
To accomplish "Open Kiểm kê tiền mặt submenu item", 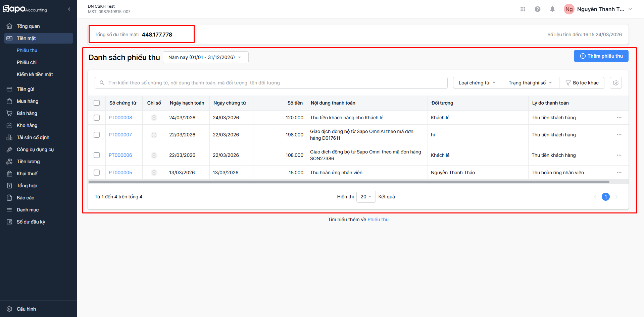I will (x=35, y=74).
